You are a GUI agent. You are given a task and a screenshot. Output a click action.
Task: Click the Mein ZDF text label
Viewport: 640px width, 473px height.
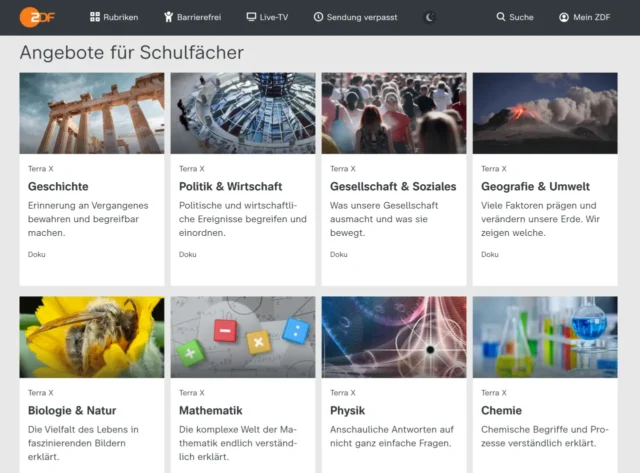coord(590,17)
